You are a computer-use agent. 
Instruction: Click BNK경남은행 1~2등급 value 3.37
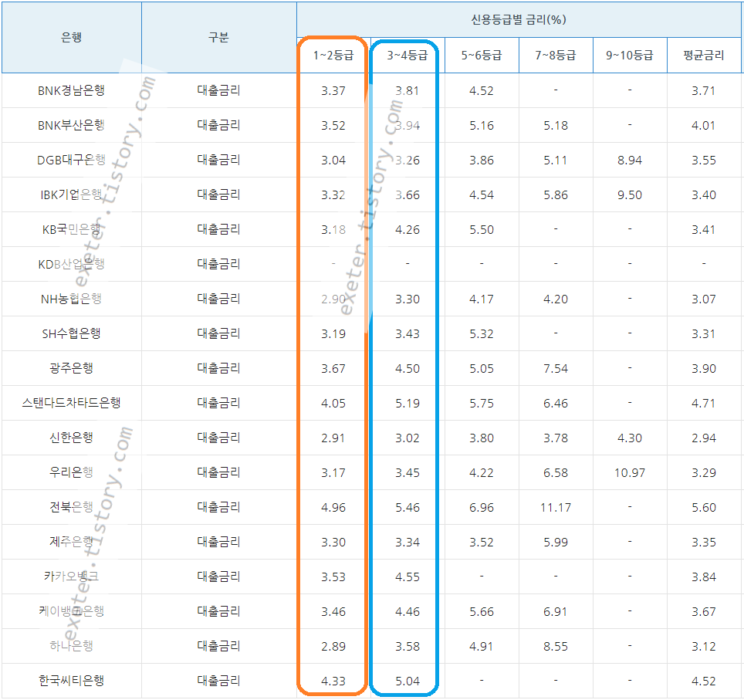tap(333, 90)
